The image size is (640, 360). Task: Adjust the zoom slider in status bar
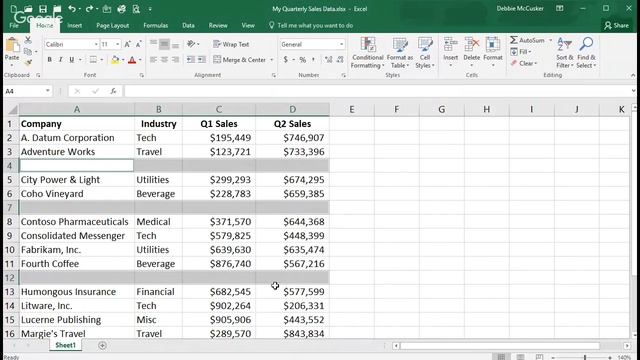pos(584,357)
